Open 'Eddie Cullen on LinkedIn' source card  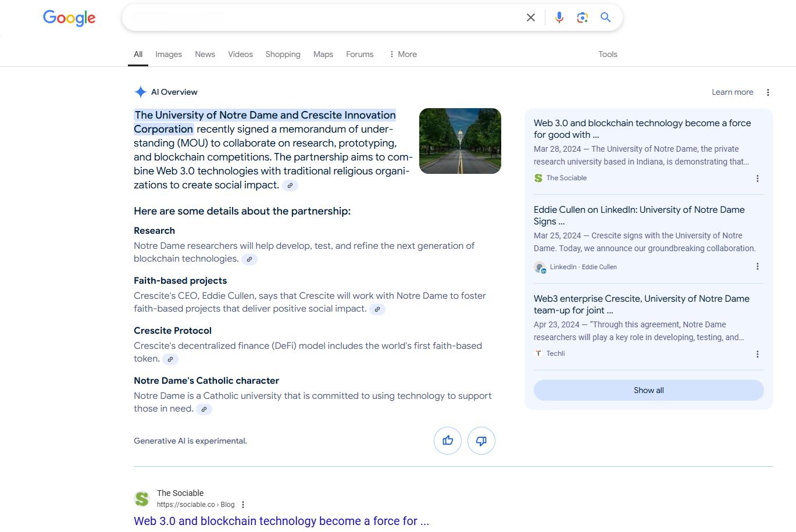tap(639, 216)
